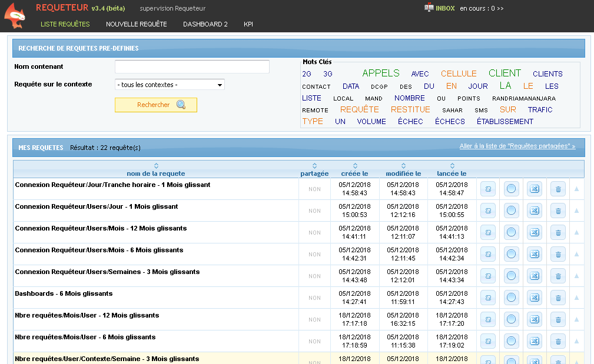Viewport: 594px width, 364px height.
Task: Click the circle icon for Dashboards row
Action: pyautogui.click(x=511, y=298)
